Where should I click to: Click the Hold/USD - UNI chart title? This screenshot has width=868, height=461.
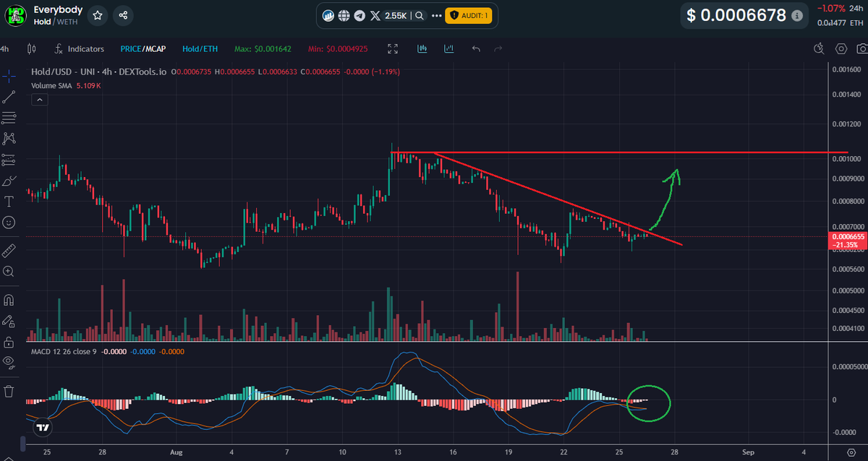98,72
